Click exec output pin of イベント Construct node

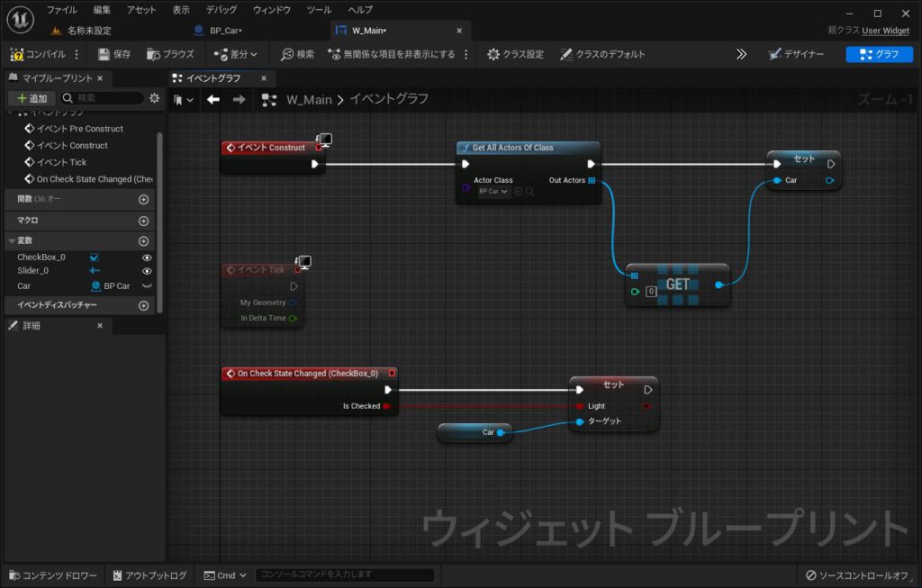click(x=314, y=164)
